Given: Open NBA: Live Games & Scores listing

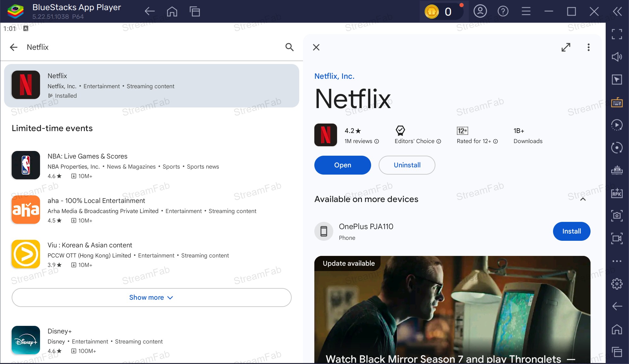Looking at the screenshot, I should (x=152, y=165).
